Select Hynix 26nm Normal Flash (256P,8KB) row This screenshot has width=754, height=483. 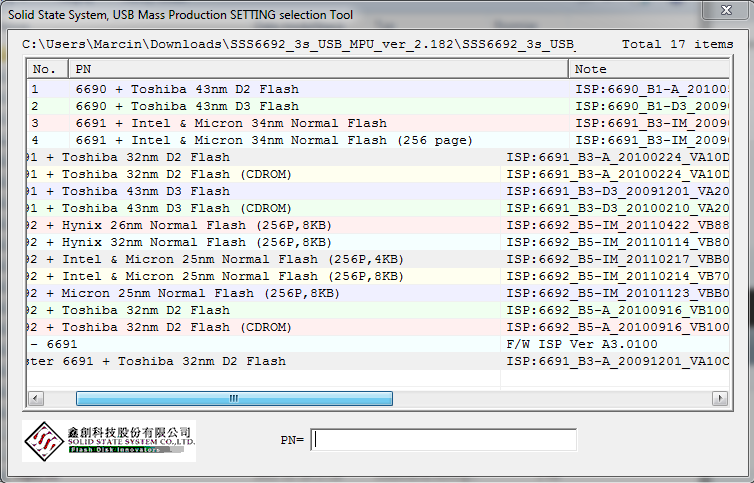coord(378,225)
